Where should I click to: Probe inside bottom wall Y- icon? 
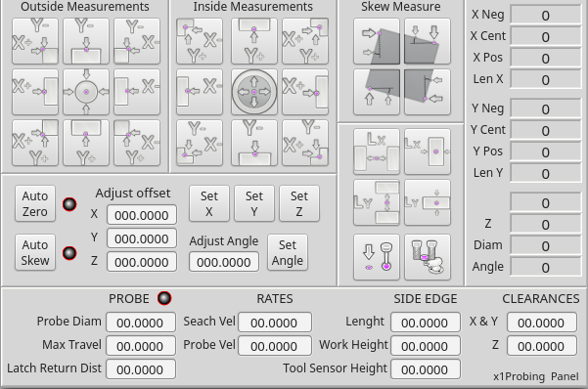[x=254, y=143]
